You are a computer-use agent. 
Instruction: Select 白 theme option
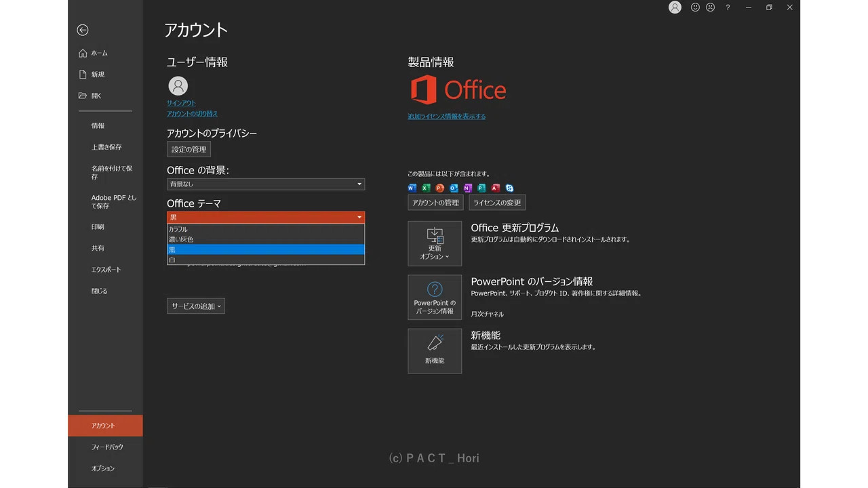tap(266, 260)
